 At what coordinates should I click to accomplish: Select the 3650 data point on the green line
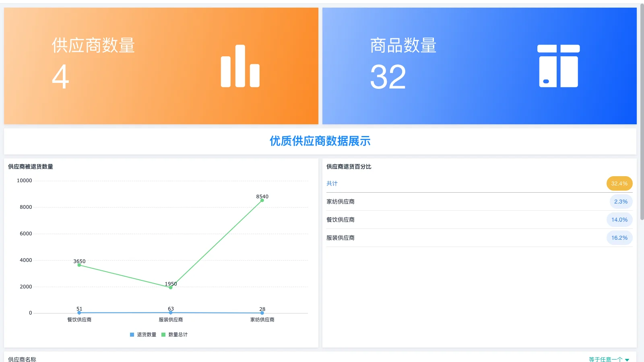pyautogui.click(x=79, y=265)
